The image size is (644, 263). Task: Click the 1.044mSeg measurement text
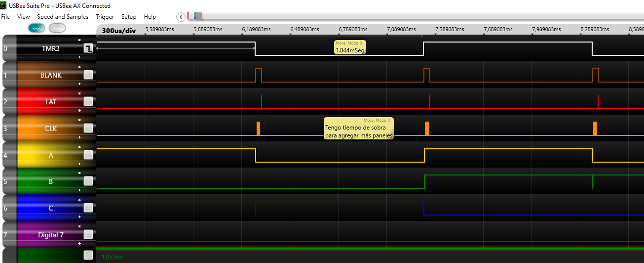click(350, 50)
